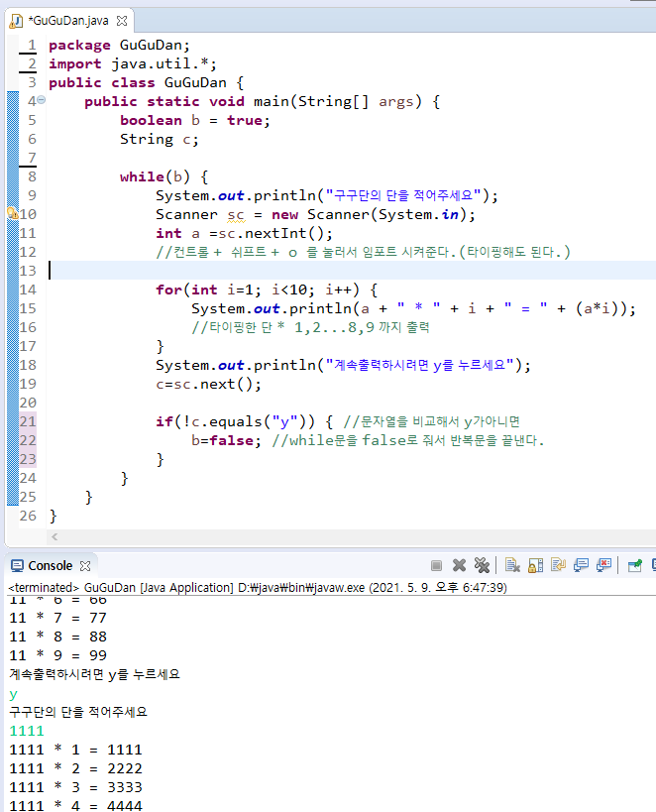656x812 pixels.
Task: Click warning marker on line 10
Action: coord(13,213)
